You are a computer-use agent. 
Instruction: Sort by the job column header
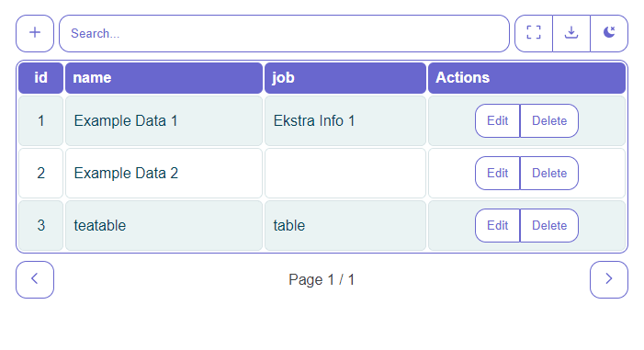coord(345,78)
